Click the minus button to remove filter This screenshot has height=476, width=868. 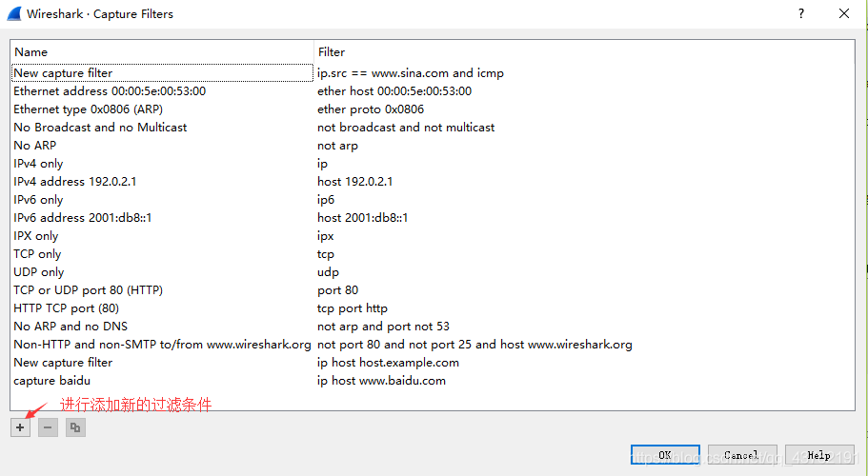click(48, 427)
